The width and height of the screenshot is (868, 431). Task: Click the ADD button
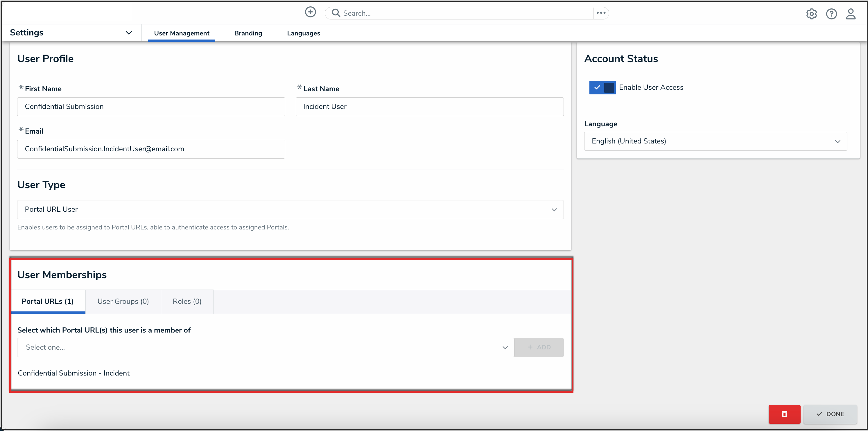point(539,347)
